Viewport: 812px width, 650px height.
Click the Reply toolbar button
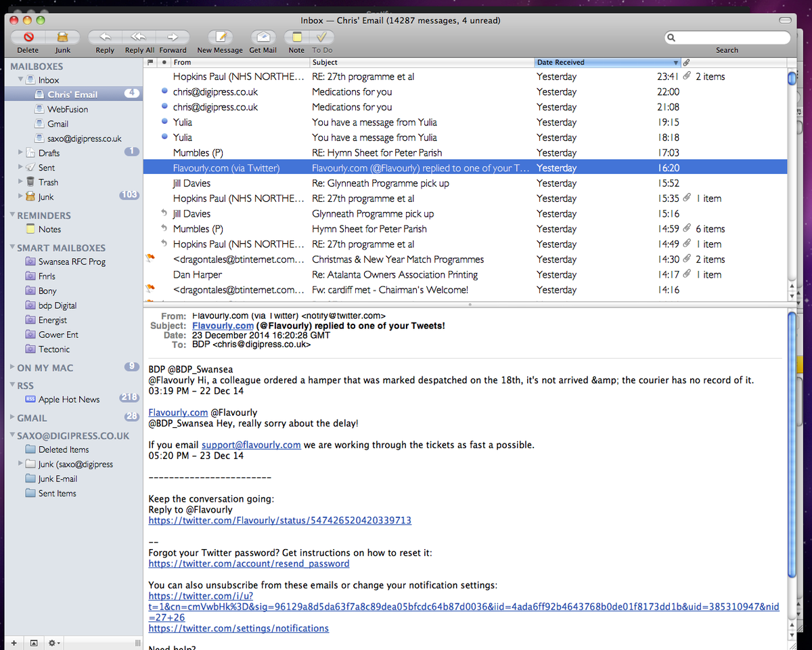pyautogui.click(x=105, y=37)
